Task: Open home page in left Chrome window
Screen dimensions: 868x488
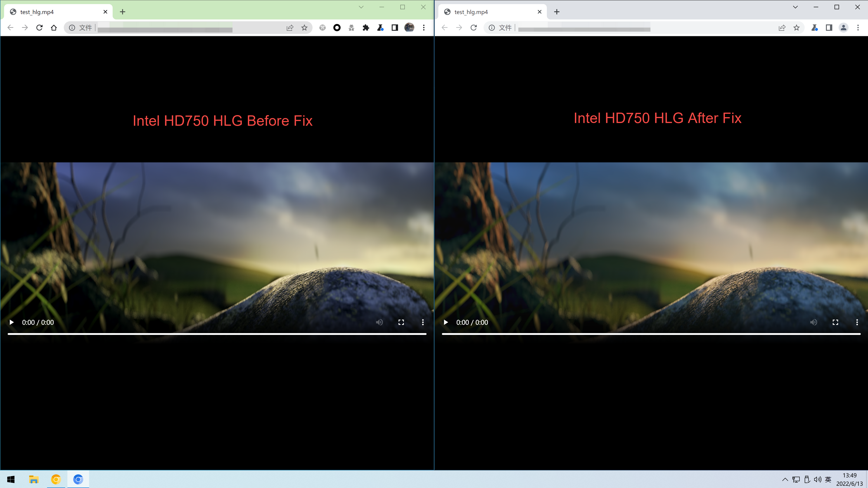Action: click(54, 28)
